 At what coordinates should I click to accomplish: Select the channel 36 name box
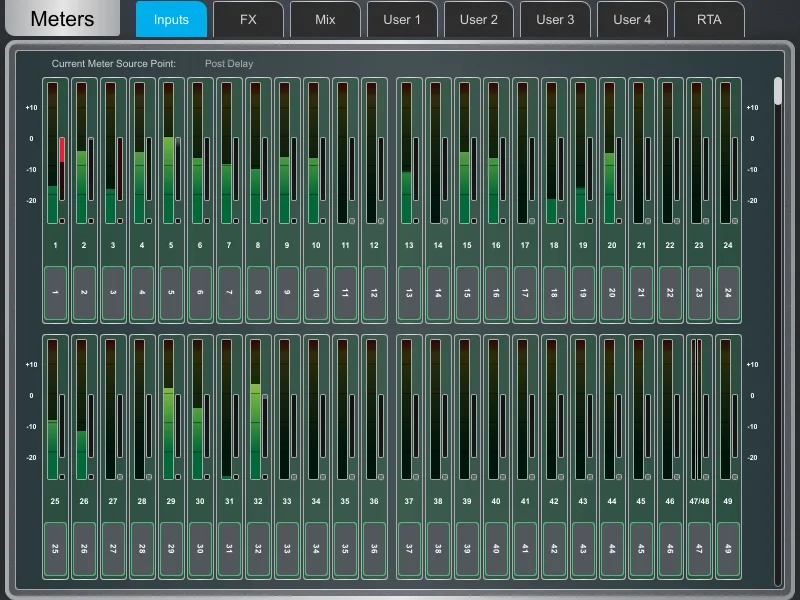(374, 549)
